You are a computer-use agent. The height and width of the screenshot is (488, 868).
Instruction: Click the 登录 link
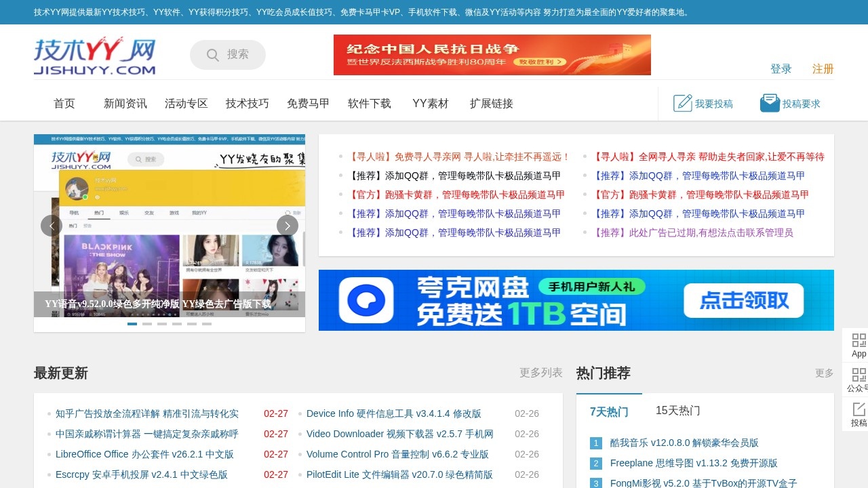781,68
